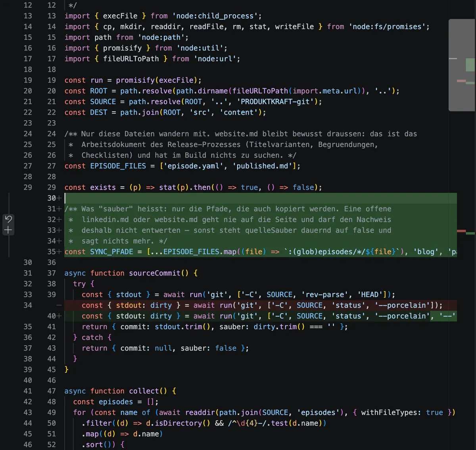Click 'episodes' variable in const declaration
This screenshot has height=450, width=476.
(x=116, y=401)
